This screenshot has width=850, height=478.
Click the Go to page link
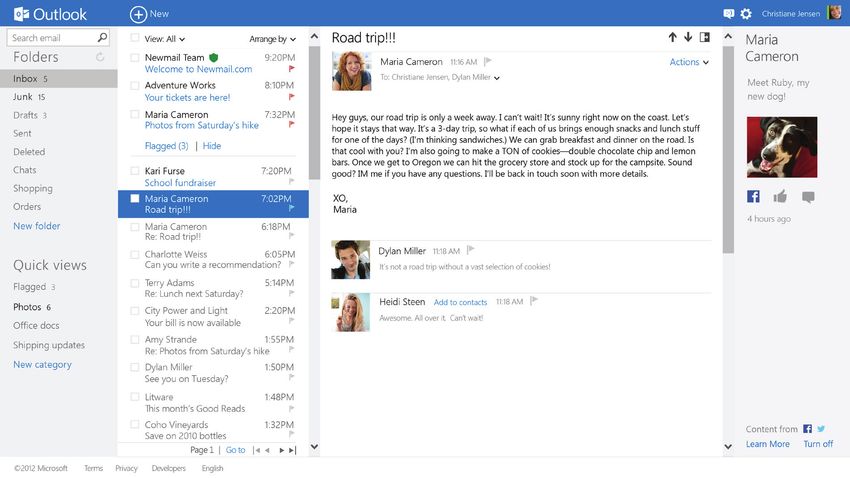coord(235,450)
